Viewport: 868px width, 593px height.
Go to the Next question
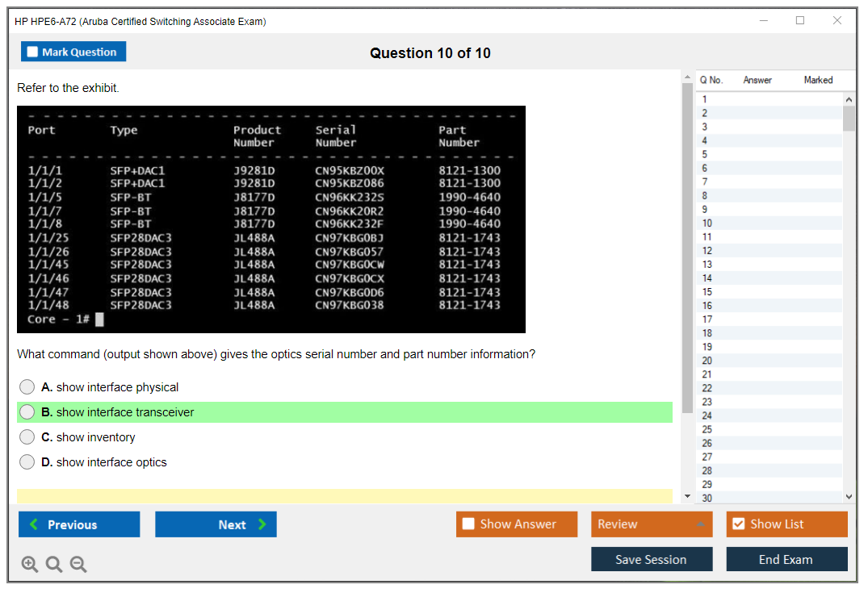(216, 524)
